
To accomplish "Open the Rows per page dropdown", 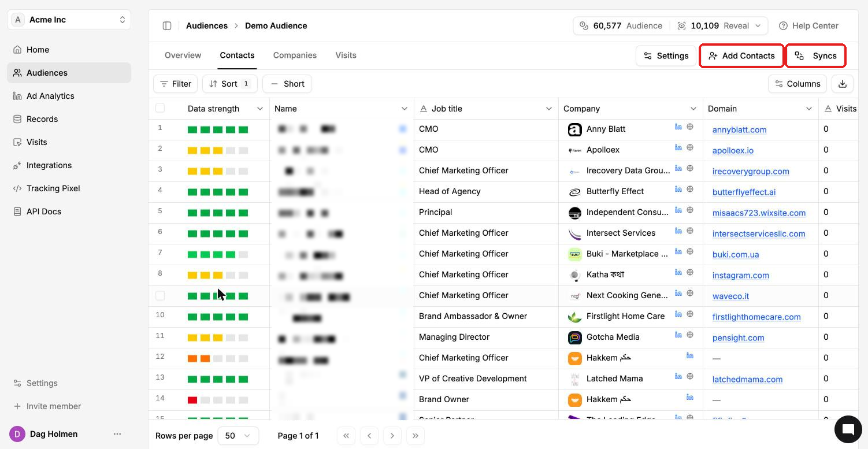I will click(238, 436).
